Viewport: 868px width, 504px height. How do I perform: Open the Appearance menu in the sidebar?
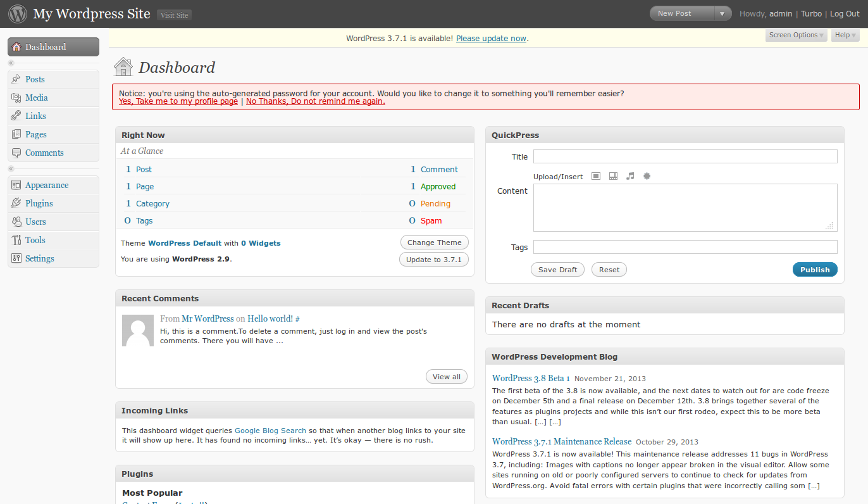click(x=46, y=185)
